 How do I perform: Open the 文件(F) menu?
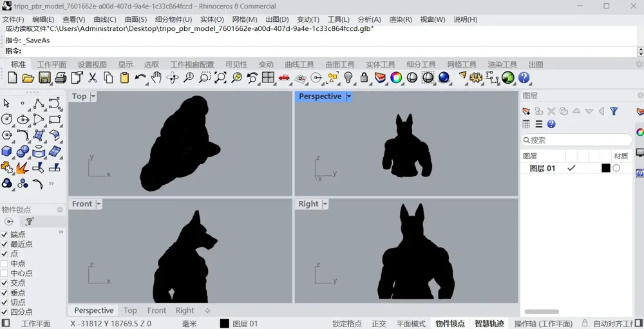[13, 19]
